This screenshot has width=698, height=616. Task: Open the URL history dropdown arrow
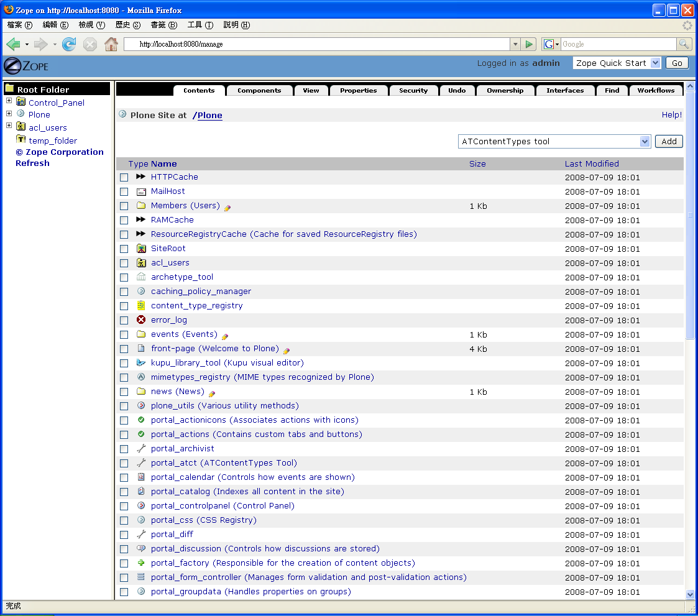(515, 44)
